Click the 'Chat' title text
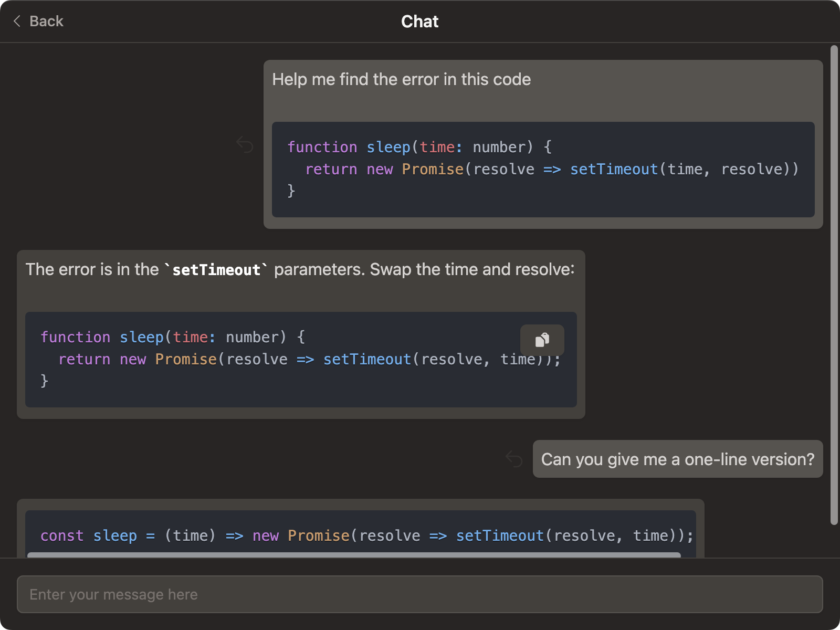Image resolution: width=840 pixels, height=630 pixels. click(x=420, y=22)
